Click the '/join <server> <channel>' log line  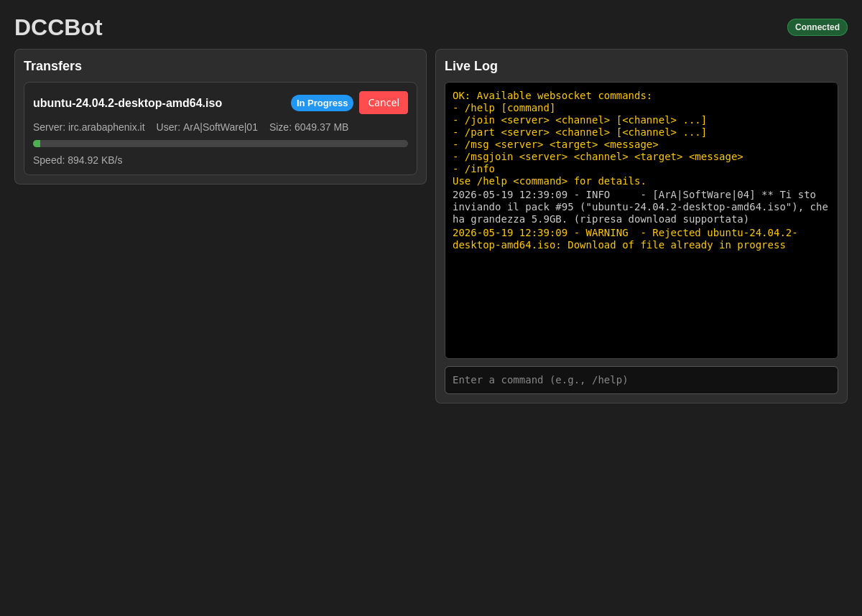pos(580,120)
